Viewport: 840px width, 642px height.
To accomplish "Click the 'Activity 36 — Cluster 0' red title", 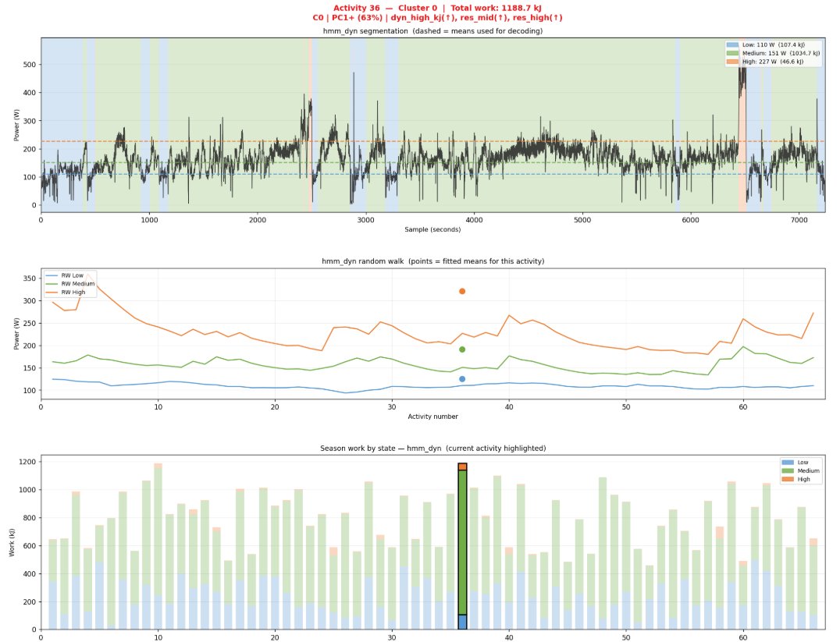I will (437, 8).
